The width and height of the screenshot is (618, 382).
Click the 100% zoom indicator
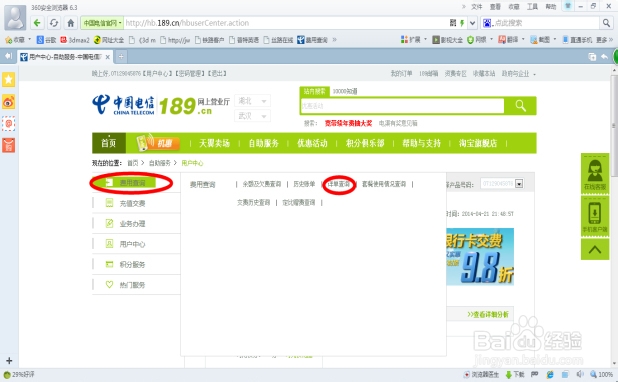point(601,375)
